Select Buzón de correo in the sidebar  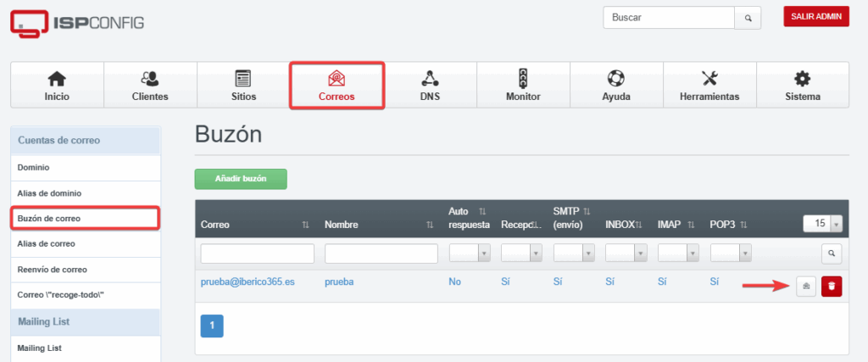pyautogui.click(x=86, y=219)
